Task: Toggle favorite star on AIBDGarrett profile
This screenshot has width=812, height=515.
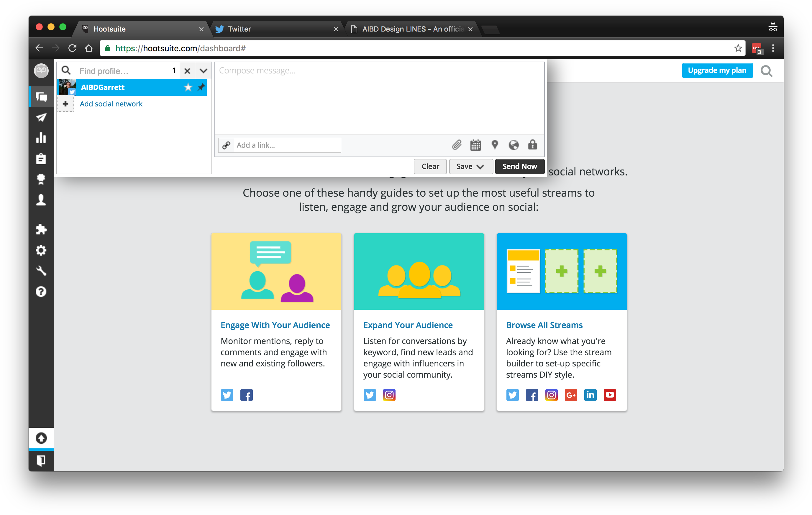Action: coord(188,88)
